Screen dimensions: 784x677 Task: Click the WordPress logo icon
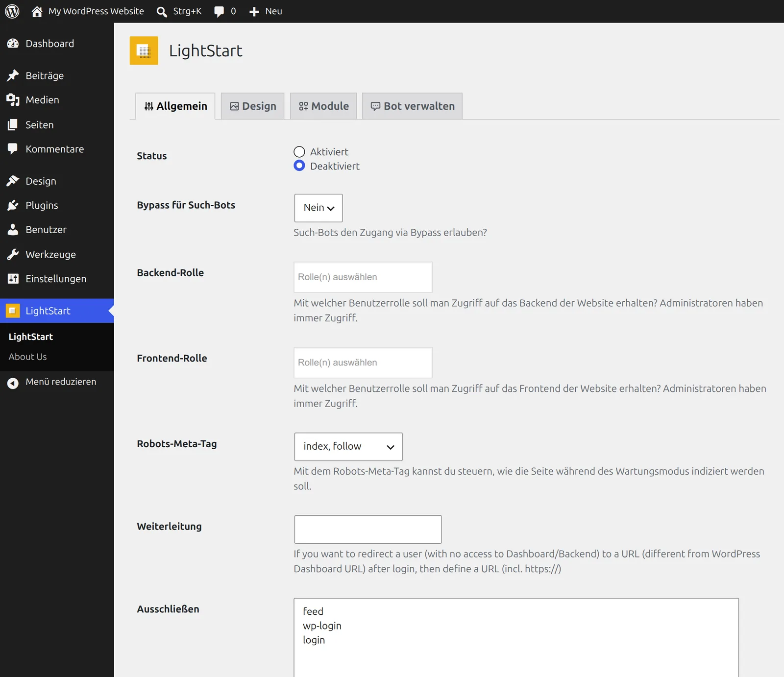(12, 11)
